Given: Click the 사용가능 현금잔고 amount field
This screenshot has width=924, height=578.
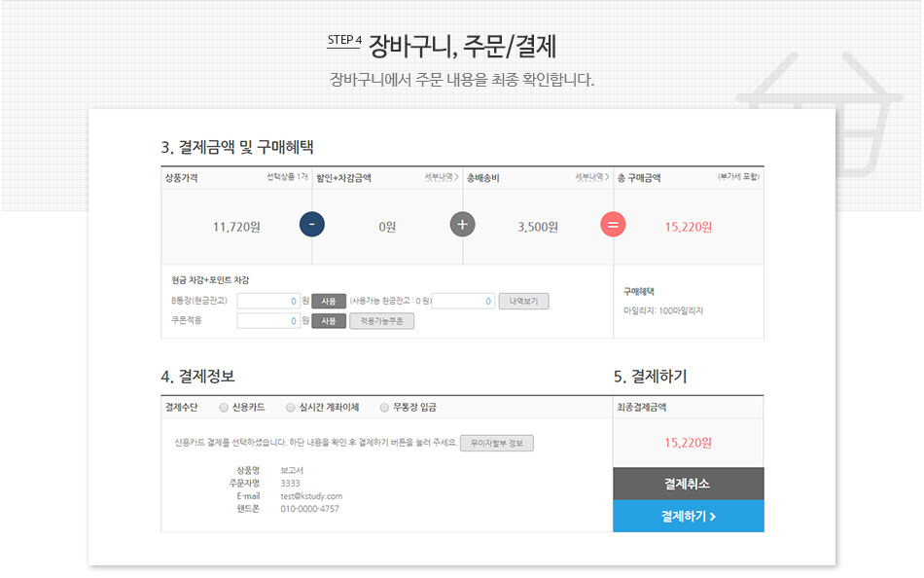Looking at the screenshot, I should [x=465, y=300].
